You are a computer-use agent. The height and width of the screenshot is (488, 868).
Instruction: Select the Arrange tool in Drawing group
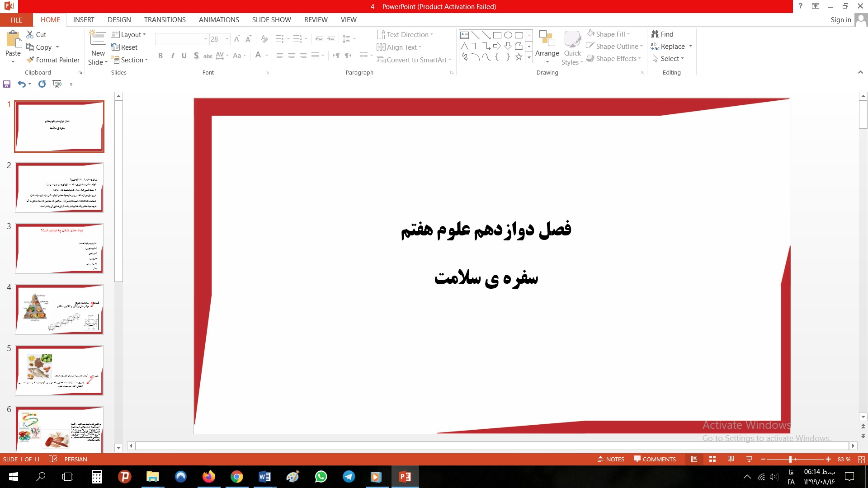[547, 47]
